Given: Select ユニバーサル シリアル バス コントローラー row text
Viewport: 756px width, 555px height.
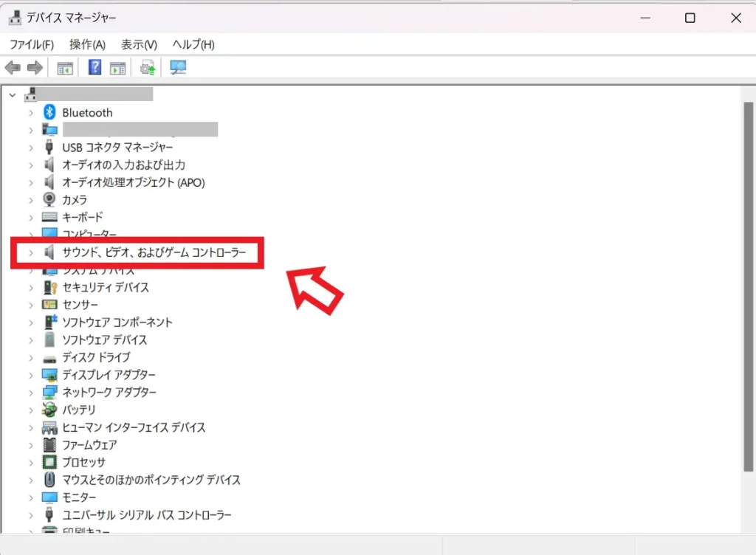Looking at the screenshot, I should pyautogui.click(x=147, y=514).
